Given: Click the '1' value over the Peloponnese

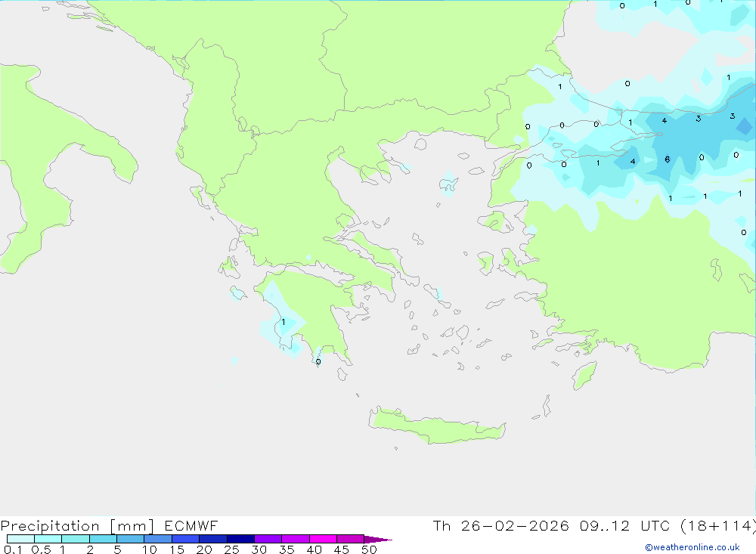Looking at the screenshot, I should 283,322.
